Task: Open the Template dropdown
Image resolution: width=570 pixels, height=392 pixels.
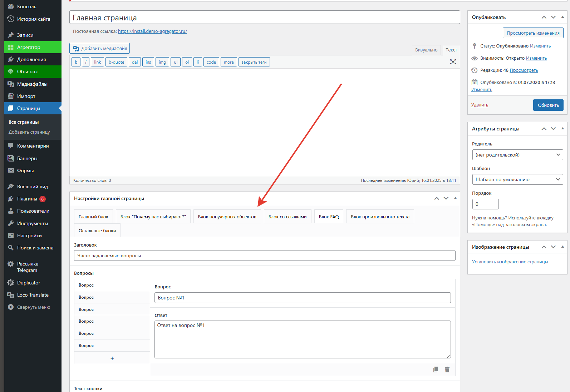Action: 517,179
